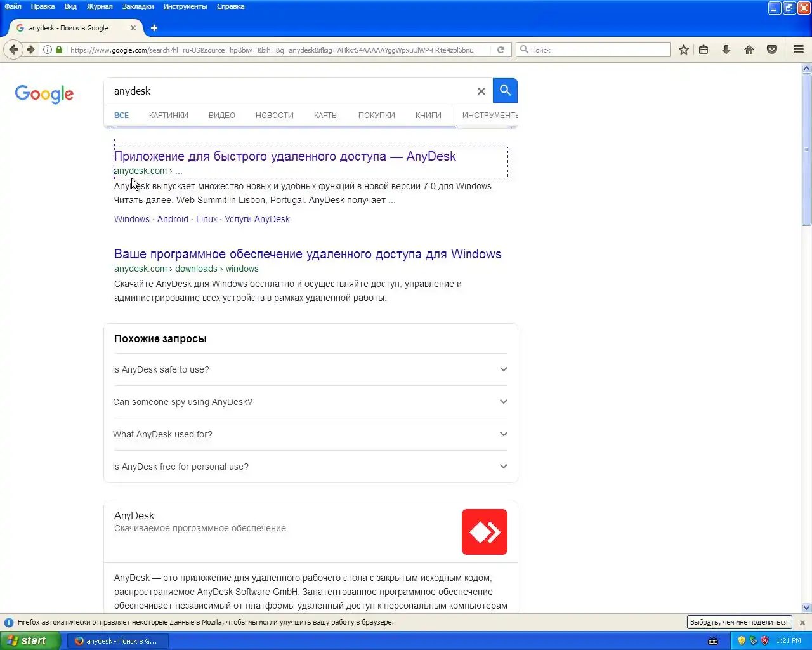
Task: Open the Журнал menu
Action: click(x=100, y=6)
